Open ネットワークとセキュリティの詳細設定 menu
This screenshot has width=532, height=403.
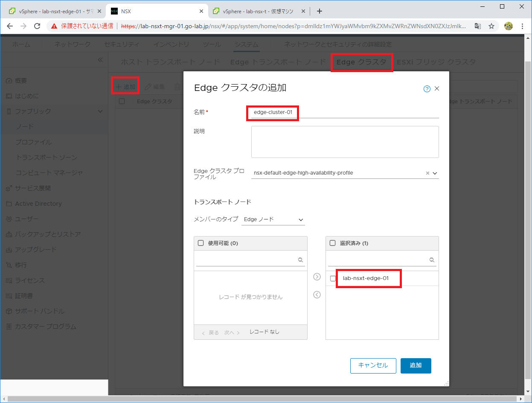coord(337,44)
